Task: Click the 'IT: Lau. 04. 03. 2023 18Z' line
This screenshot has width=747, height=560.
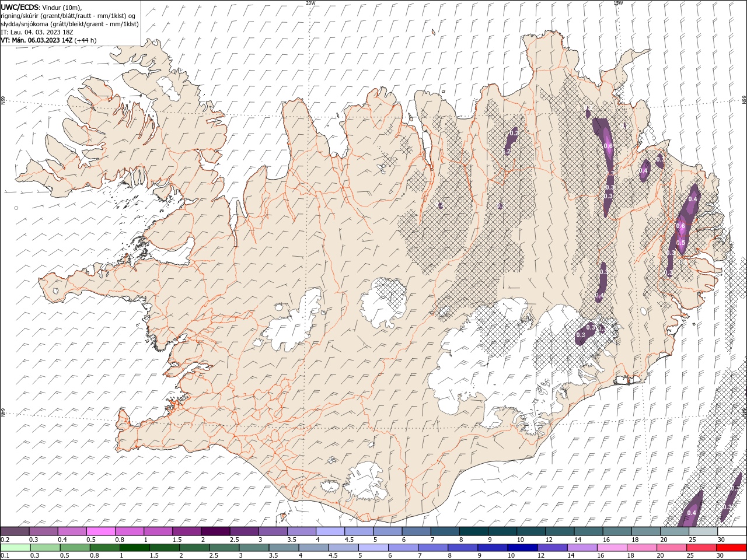Action: point(37,32)
